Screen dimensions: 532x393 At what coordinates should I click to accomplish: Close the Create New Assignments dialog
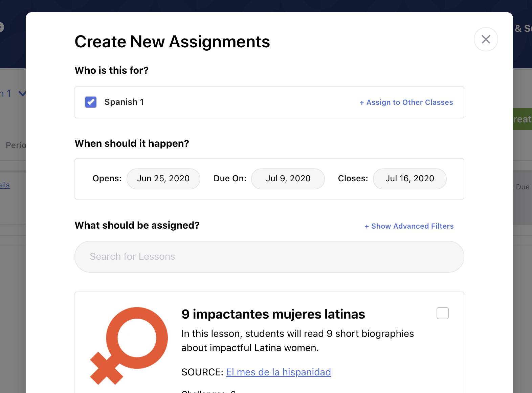(486, 39)
